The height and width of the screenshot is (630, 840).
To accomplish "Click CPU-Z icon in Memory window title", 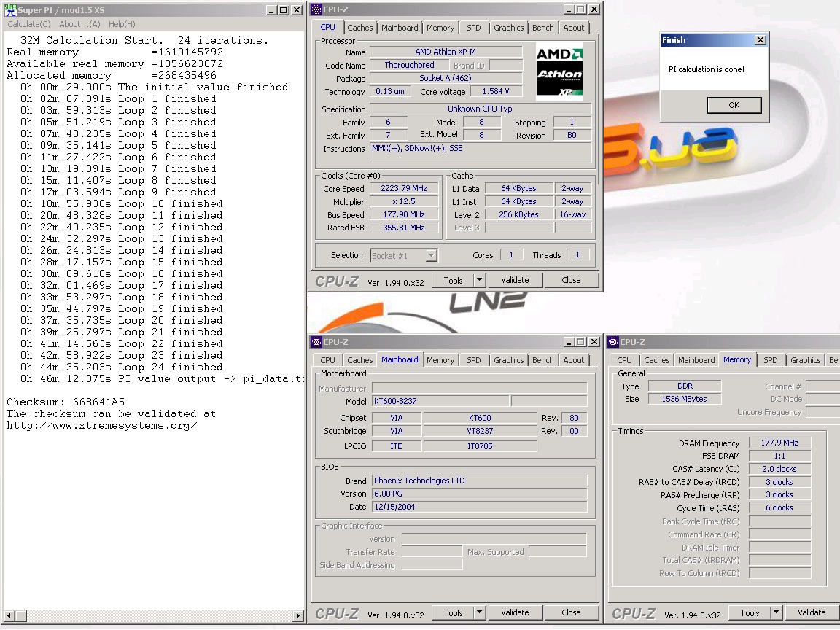I will pyautogui.click(x=613, y=342).
